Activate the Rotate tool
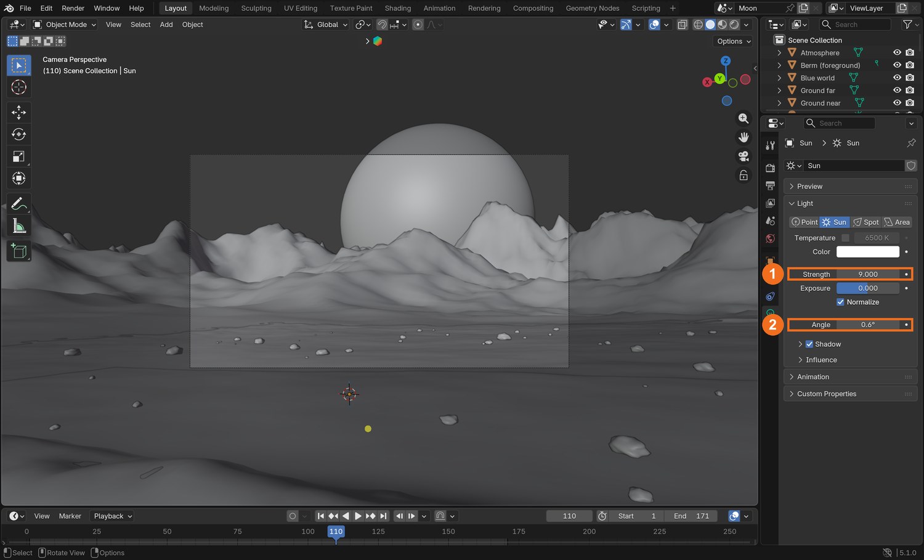This screenshot has height=560, width=924. pyautogui.click(x=19, y=134)
